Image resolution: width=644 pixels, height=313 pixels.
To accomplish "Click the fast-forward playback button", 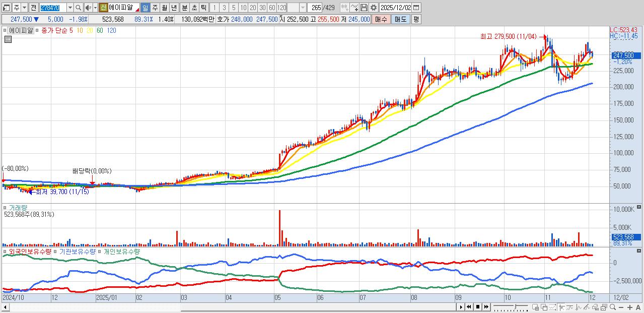I will pos(486,307).
